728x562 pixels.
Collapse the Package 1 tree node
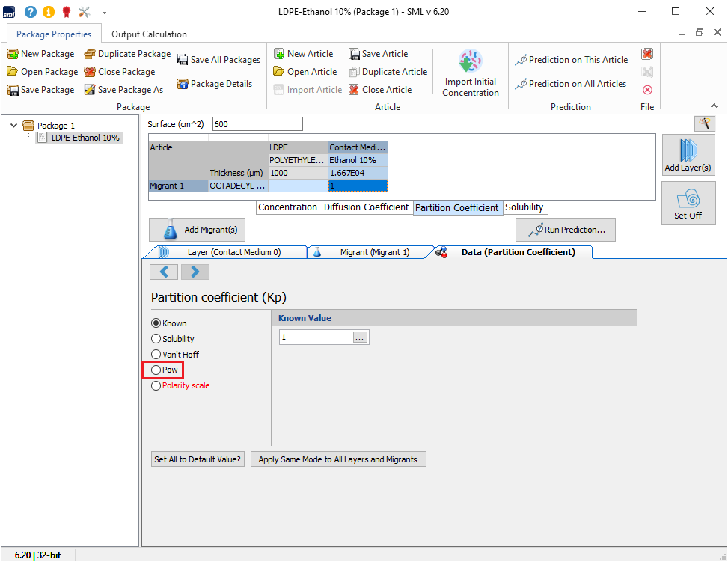point(14,126)
